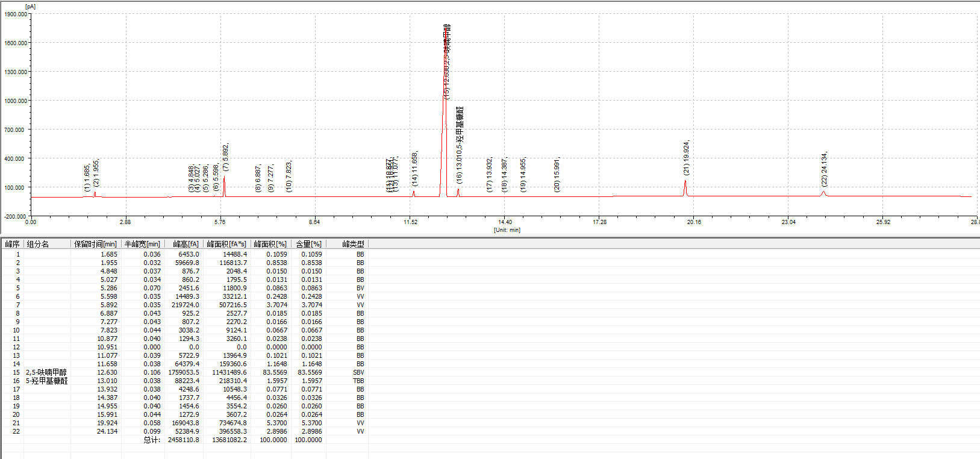Viewport: 980px width, 459px height.
Task: Select row 15 named 2,5-呋喃甲醇
Action: pos(46,372)
